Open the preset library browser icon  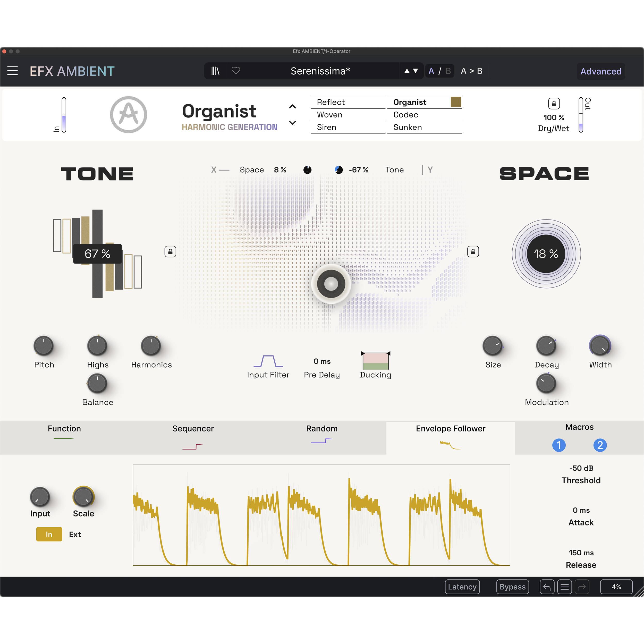(x=215, y=71)
